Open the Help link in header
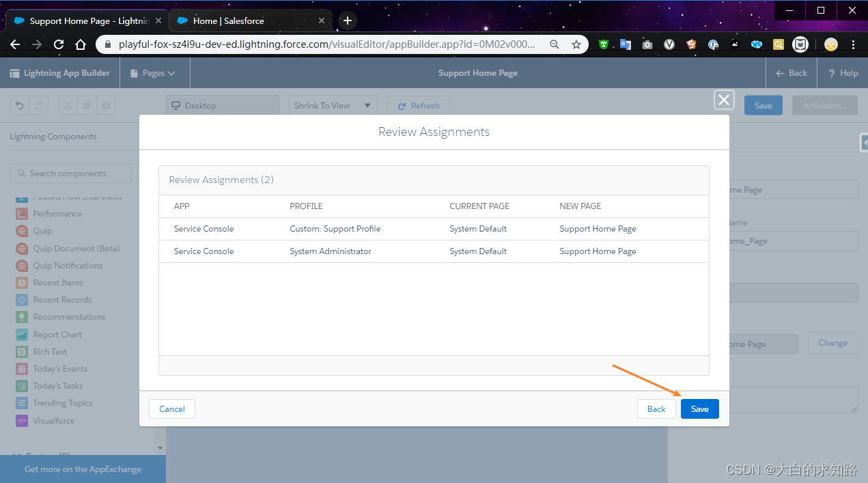This screenshot has height=483, width=868. (843, 73)
